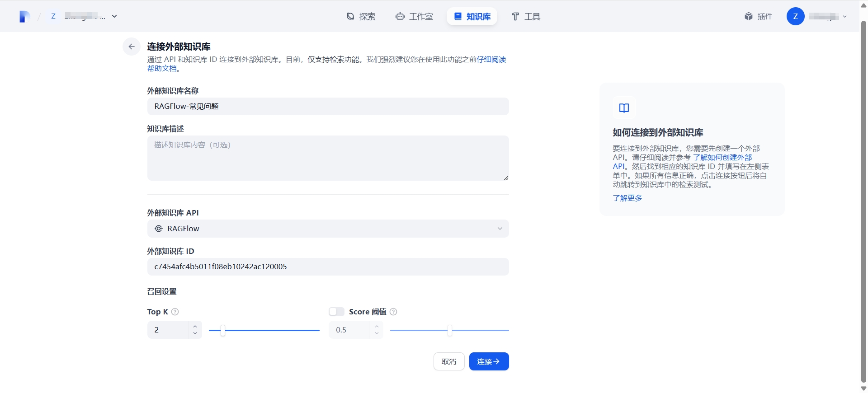Click the 外部知识库 ID input field

tap(328, 267)
